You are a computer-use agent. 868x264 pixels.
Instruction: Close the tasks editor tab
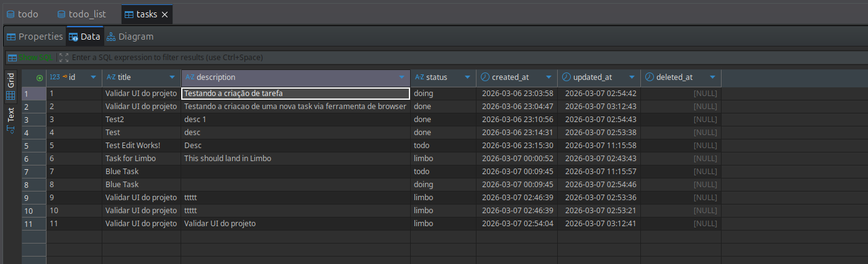tap(164, 14)
